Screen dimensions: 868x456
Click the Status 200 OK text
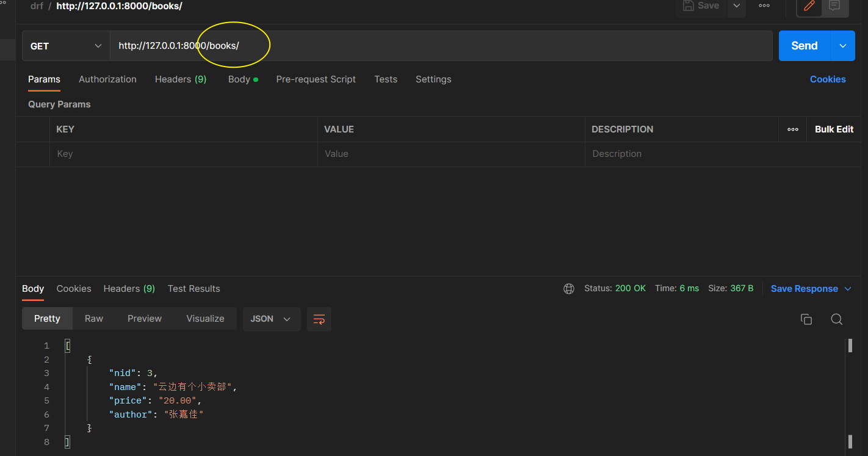[615, 289]
